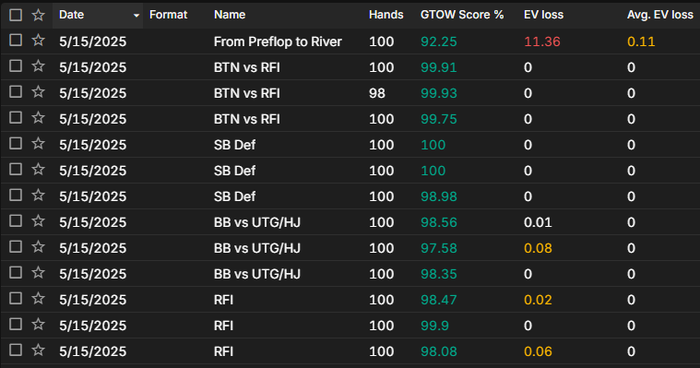Star the From Preflop to River session
This screenshot has height=368, width=700.
[x=38, y=41]
